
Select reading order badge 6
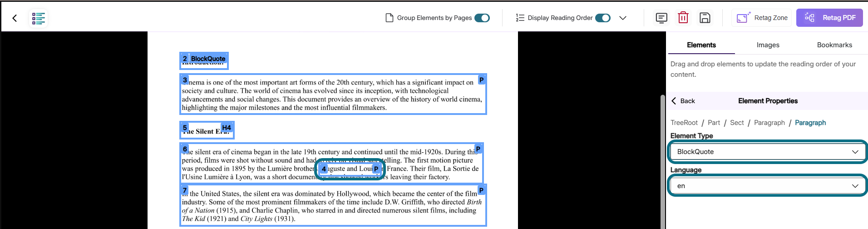[x=185, y=149]
